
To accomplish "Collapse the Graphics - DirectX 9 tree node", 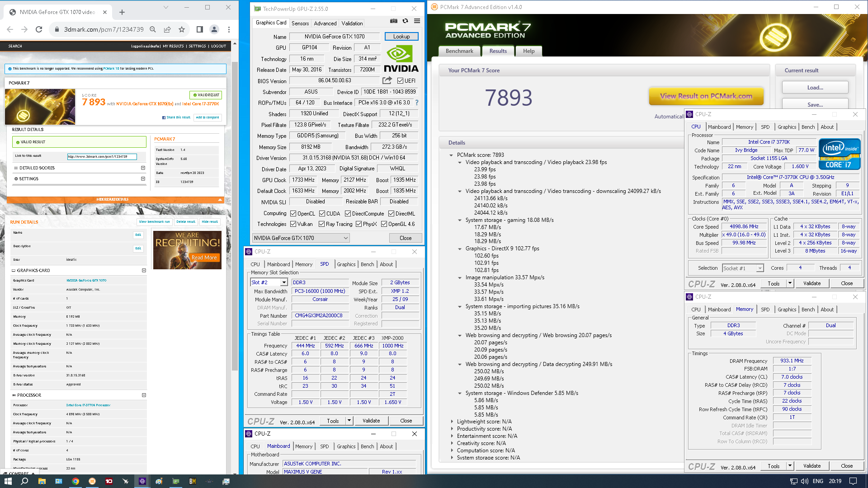I will (x=460, y=249).
